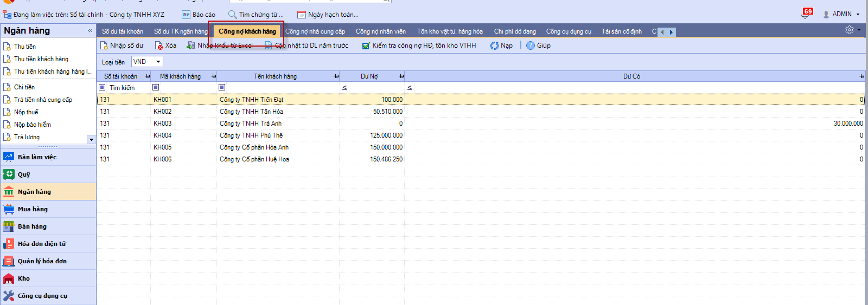Switch to Số dư tài khoản tab
Viewport: 868px width, 305px height.
coord(123,31)
